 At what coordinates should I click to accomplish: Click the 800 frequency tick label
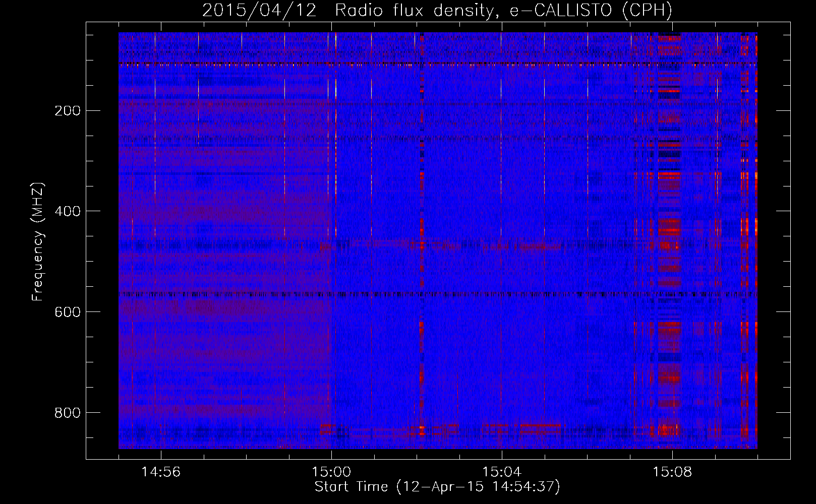tap(68, 413)
